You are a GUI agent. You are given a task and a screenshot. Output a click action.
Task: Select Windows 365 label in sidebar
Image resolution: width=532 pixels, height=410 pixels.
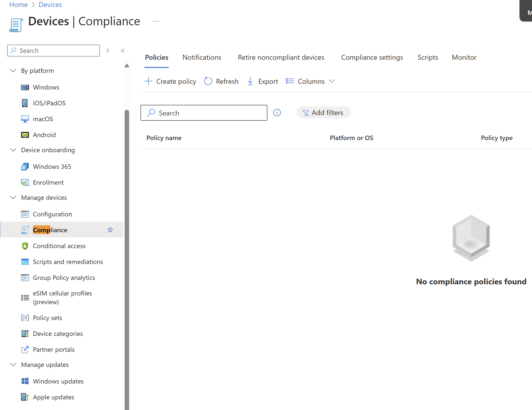[x=52, y=167]
